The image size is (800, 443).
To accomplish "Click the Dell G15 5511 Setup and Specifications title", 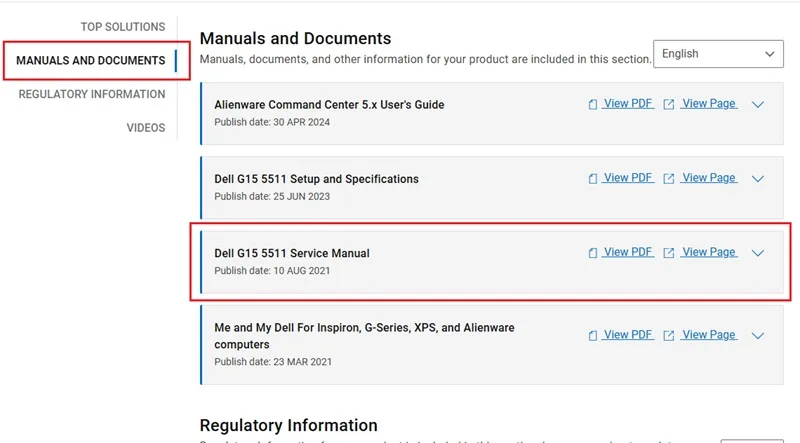I will coord(316,179).
